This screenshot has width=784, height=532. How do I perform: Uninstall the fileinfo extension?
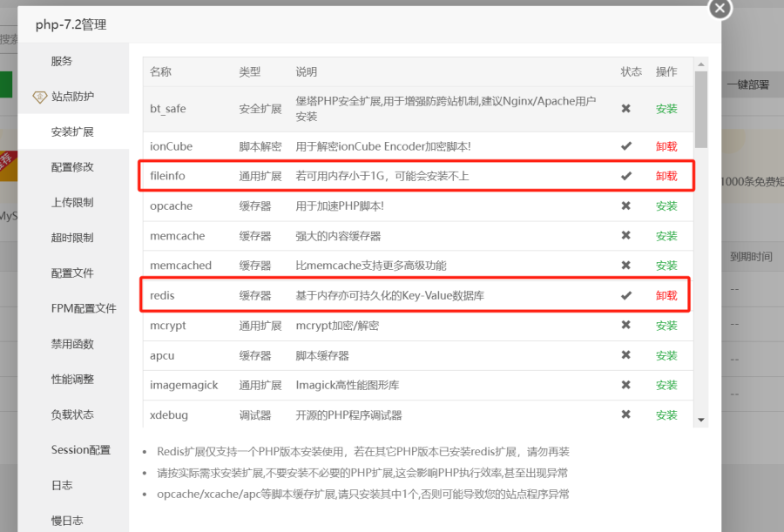coord(666,175)
